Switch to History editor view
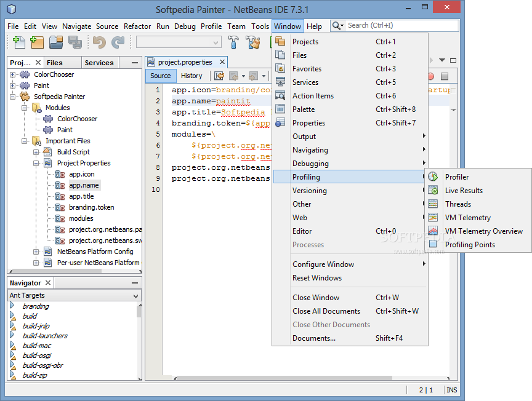The width and height of the screenshot is (532, 401). pos(191,76)
